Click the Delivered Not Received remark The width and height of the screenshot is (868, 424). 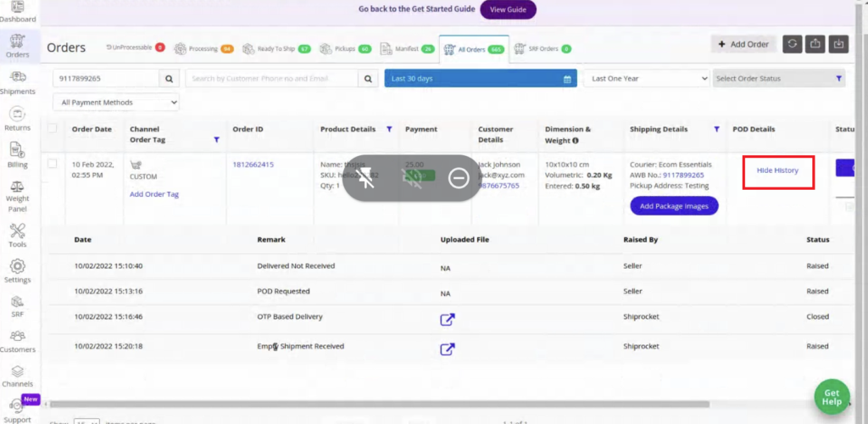coord(296,265)
